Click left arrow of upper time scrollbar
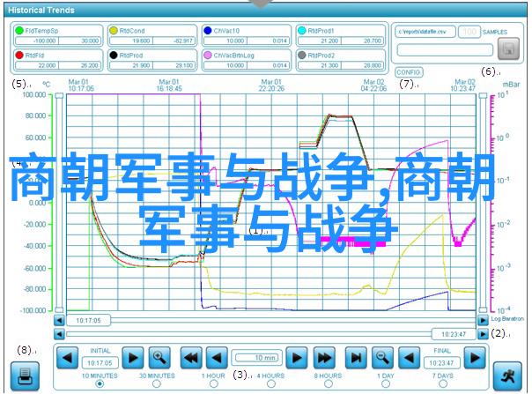Screen dimensions: 532x394 pyautogui.click(x=59, y=320)
